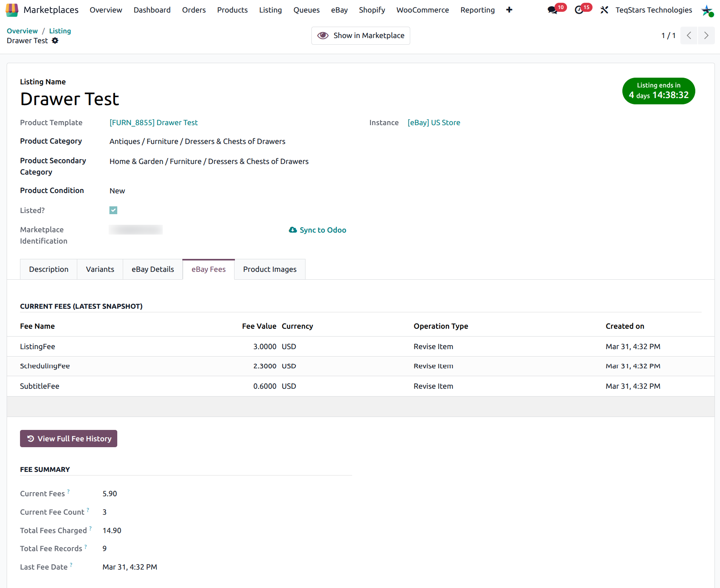Switch to the Variants tab

pyautogui.click(x=100, y=269)
